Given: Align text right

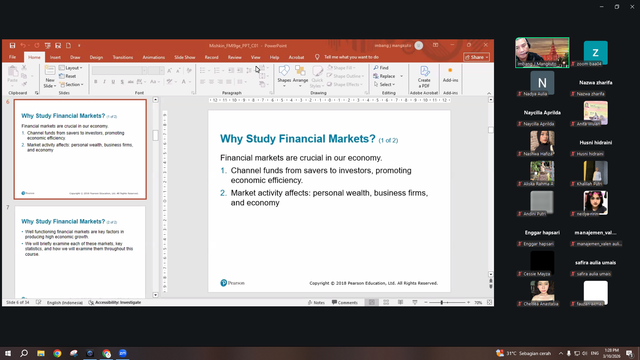Looking at the screenshot, I should tap(220, 82).
